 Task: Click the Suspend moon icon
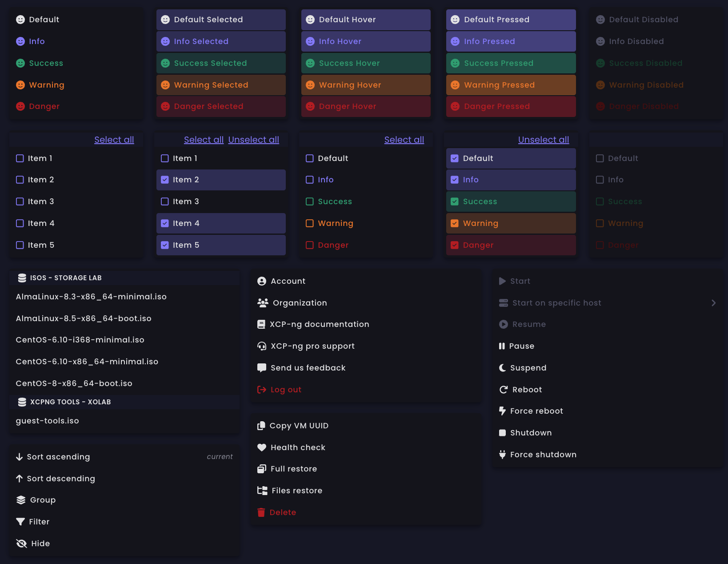click(x=502, y=368)
